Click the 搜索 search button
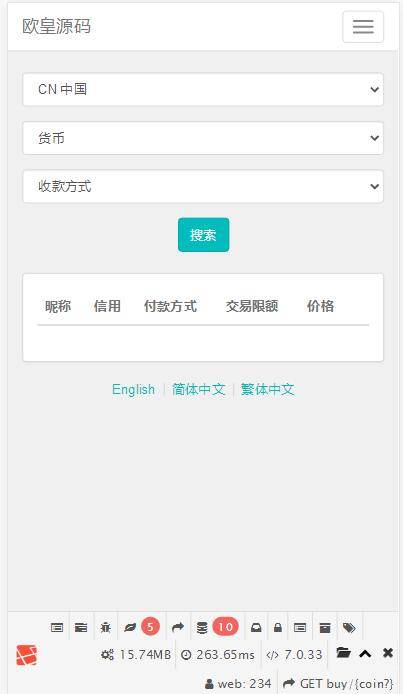Image resolution: width=403 pixels, height=694 pixels. pos(203,235)
